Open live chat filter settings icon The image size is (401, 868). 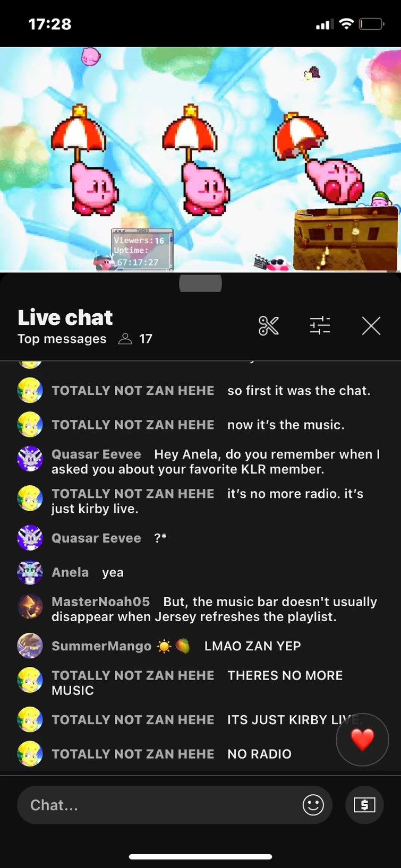320,325
